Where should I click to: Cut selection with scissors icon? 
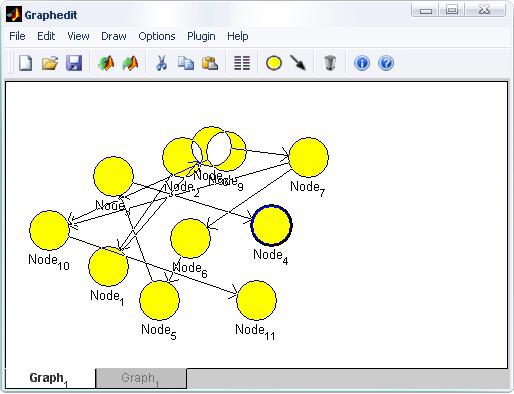click(162, 63)
